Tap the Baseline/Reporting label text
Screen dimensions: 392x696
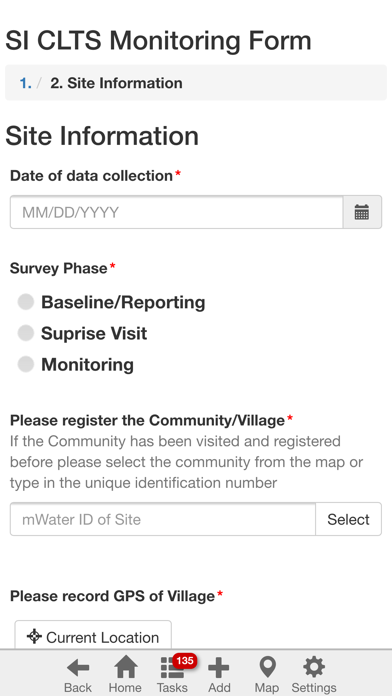click(x=123, y=302)
